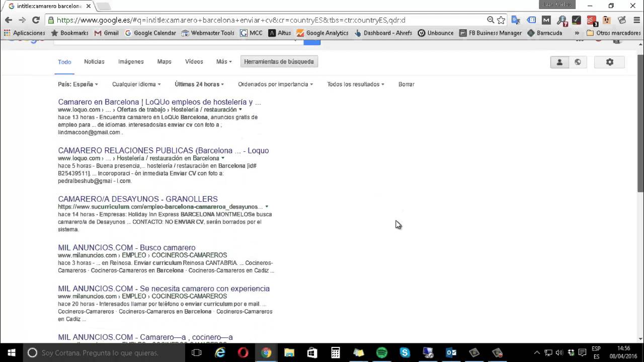Image resolution: width=644 pixels, height=362 pixels.
Task: Open the Gmail bookmark
Action: click(x=107, y=33)
